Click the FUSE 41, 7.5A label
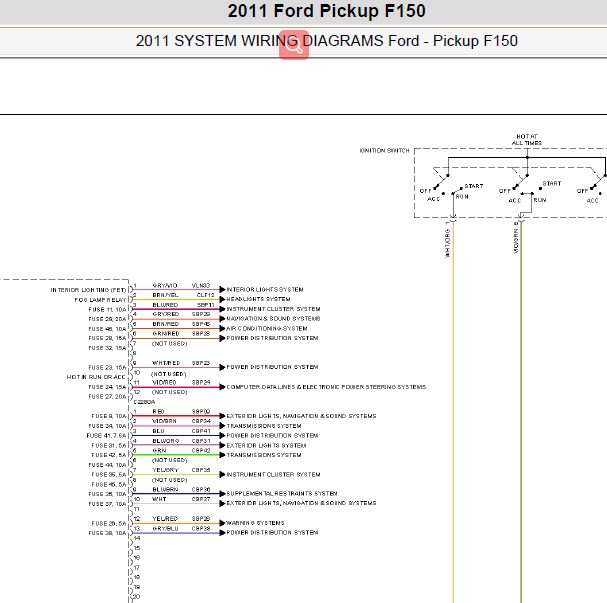 tap(106, 436)
